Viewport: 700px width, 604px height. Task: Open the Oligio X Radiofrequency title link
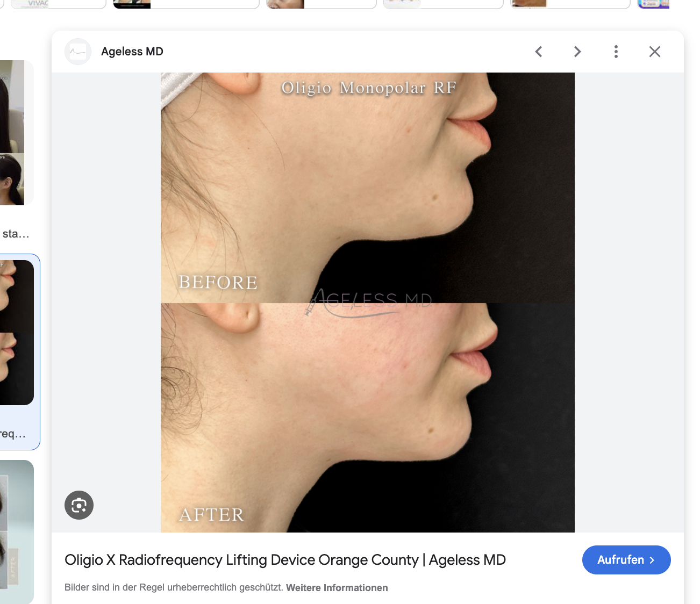tap(285, 560)
